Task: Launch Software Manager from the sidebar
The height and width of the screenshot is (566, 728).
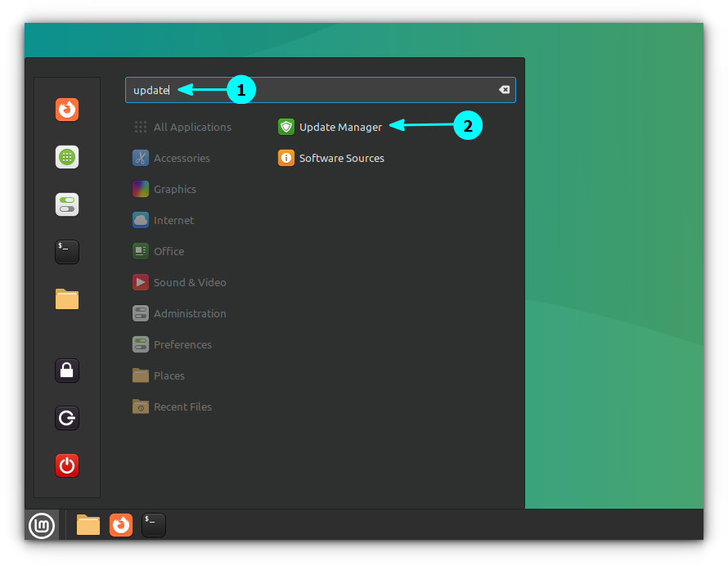Action: click(66, 157)
